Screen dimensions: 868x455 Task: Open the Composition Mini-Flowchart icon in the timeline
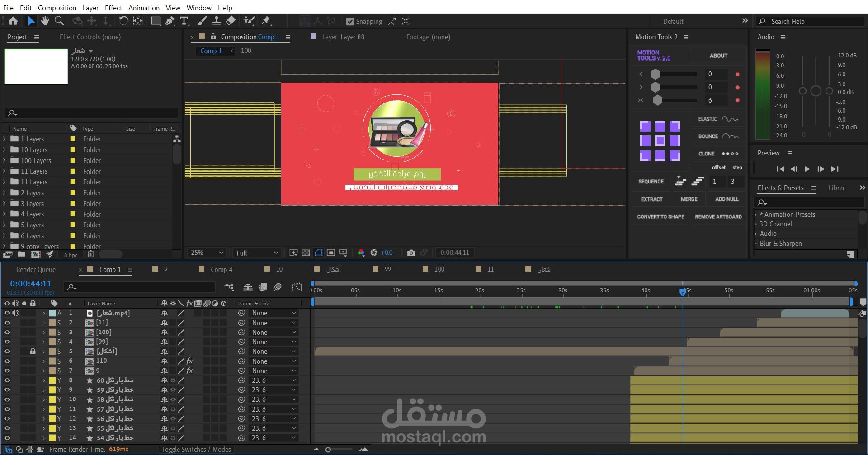pos(229,287)
